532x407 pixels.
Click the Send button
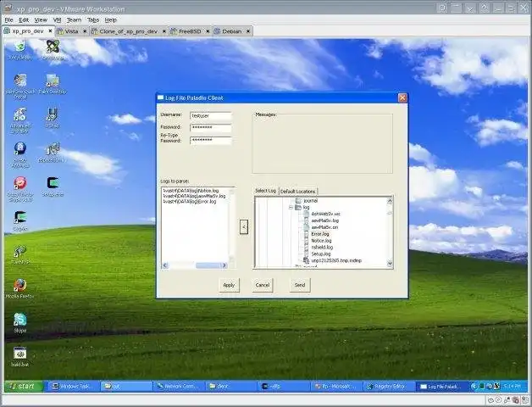[x=300, y=285]
